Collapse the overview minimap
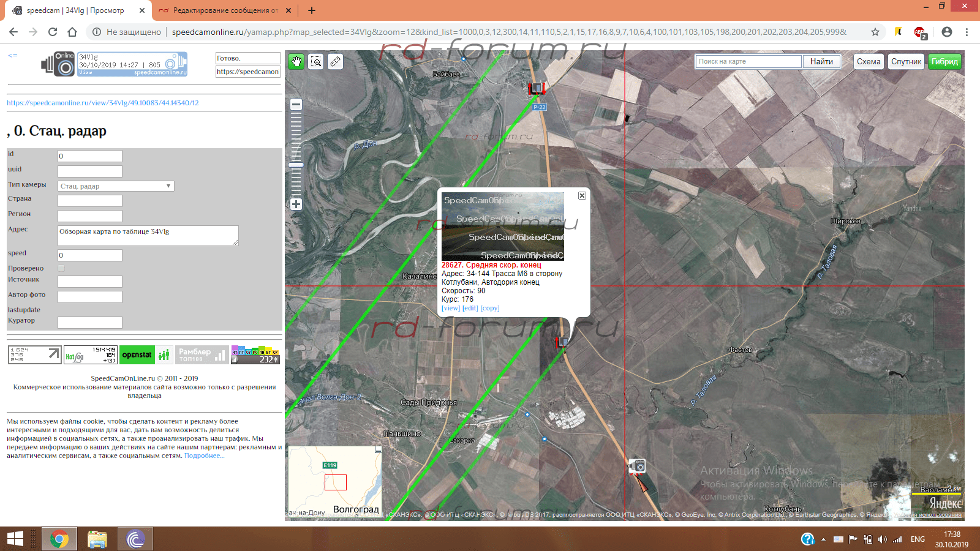 (378, 450)
